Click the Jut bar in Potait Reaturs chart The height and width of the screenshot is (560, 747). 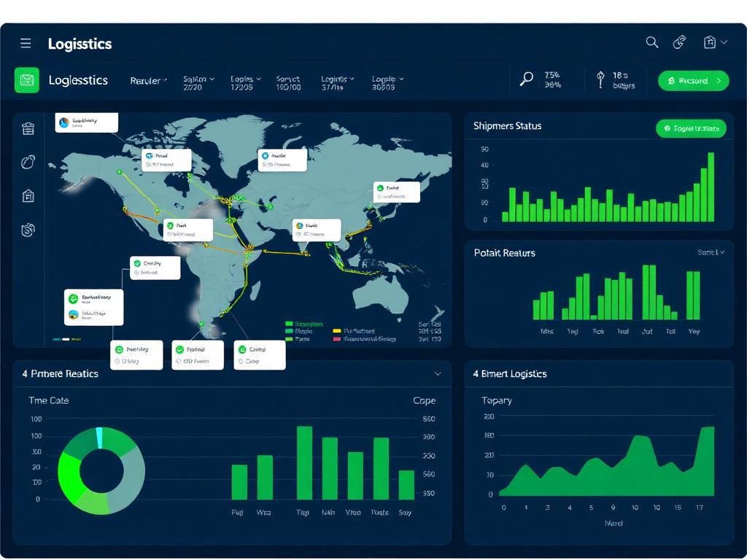pyautogui.click(x=649, y=292)
